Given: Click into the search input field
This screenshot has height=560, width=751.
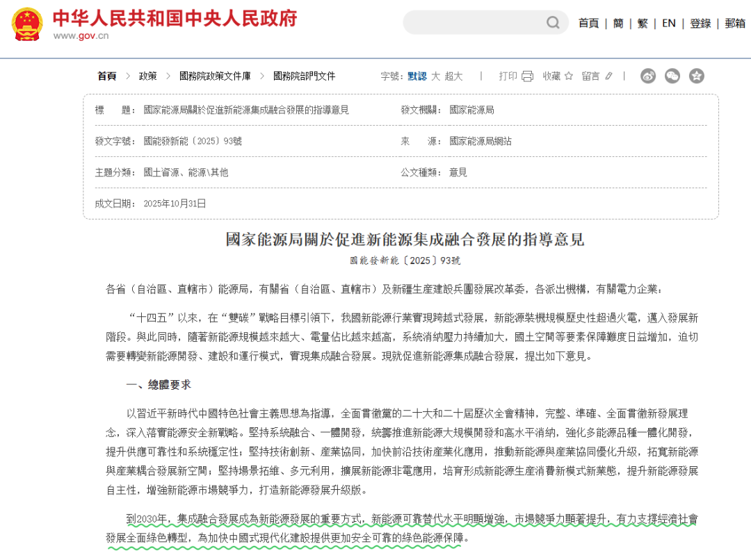Looking at the screenshot, I should (473, 23).
